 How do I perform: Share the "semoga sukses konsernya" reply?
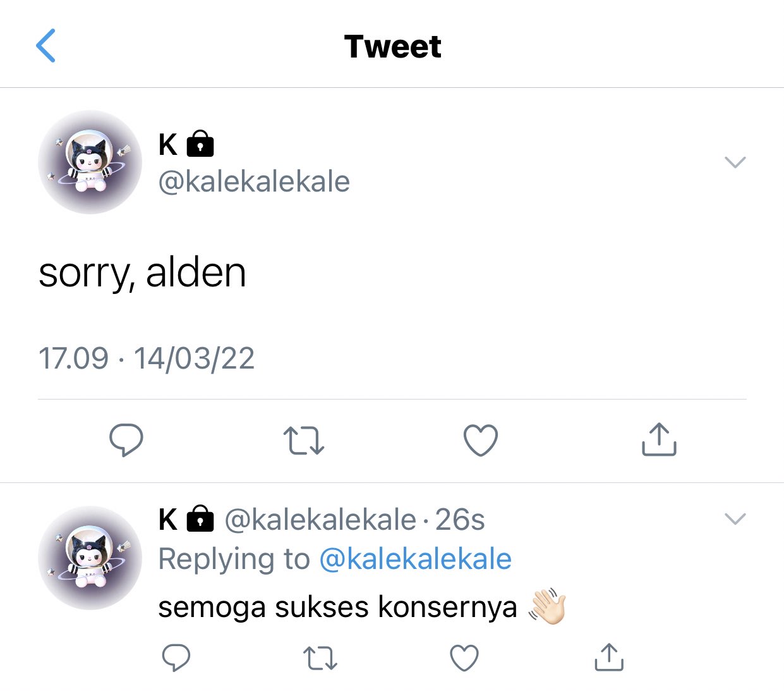pyautogui.click(x=609, y=657)
